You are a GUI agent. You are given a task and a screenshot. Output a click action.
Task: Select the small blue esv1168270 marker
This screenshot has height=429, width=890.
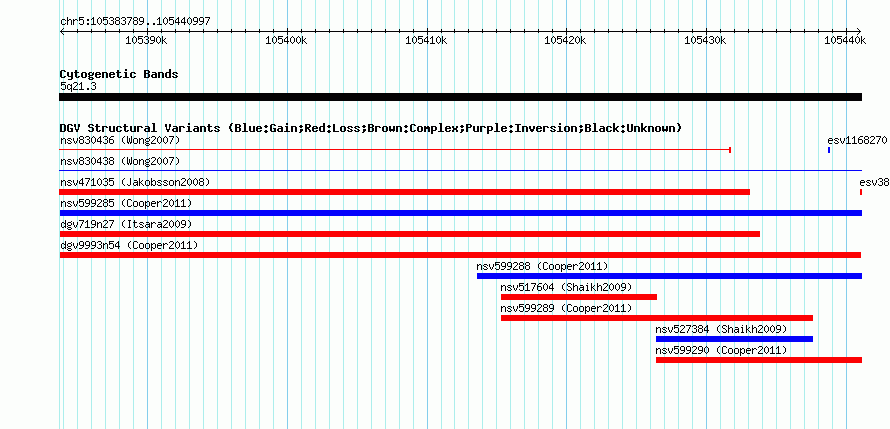pos(829,150)
